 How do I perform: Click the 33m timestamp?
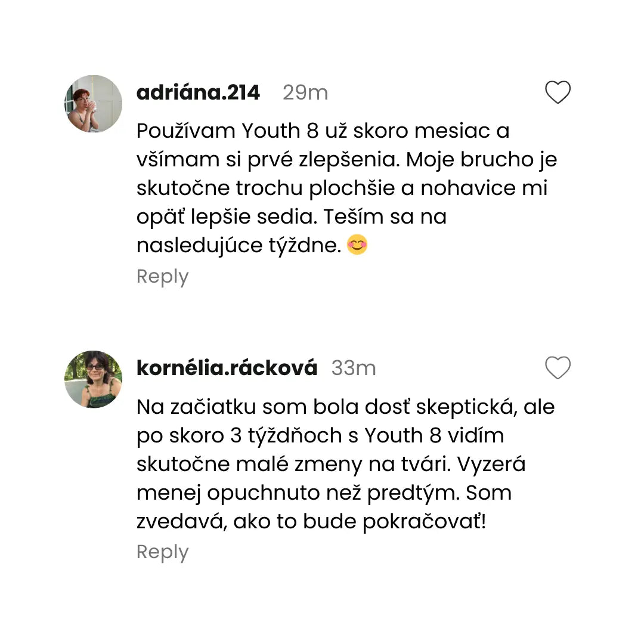[x=354, y=368]
